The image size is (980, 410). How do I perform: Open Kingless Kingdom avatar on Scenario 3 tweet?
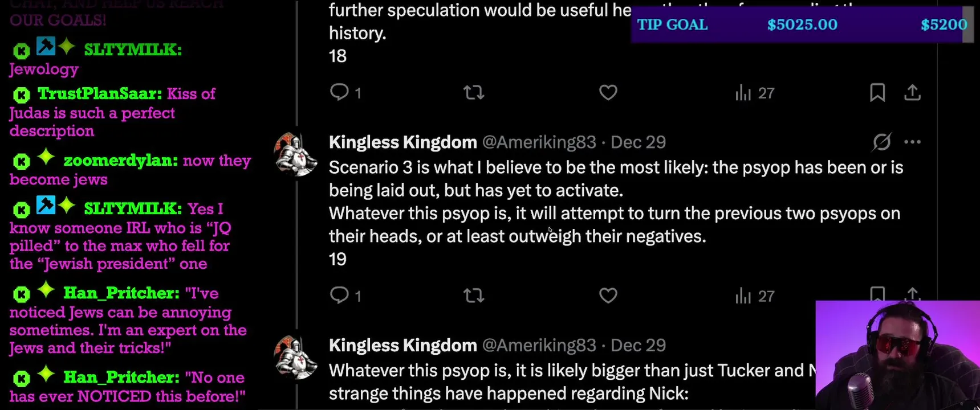pyautogui.click(x=295, y=154)
